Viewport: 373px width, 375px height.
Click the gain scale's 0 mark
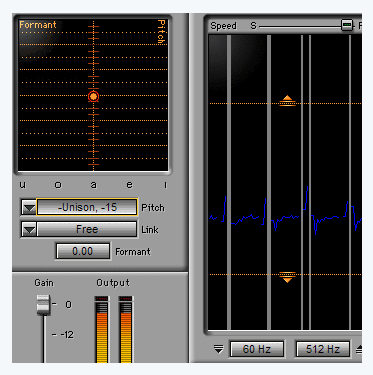coord(68,304)
